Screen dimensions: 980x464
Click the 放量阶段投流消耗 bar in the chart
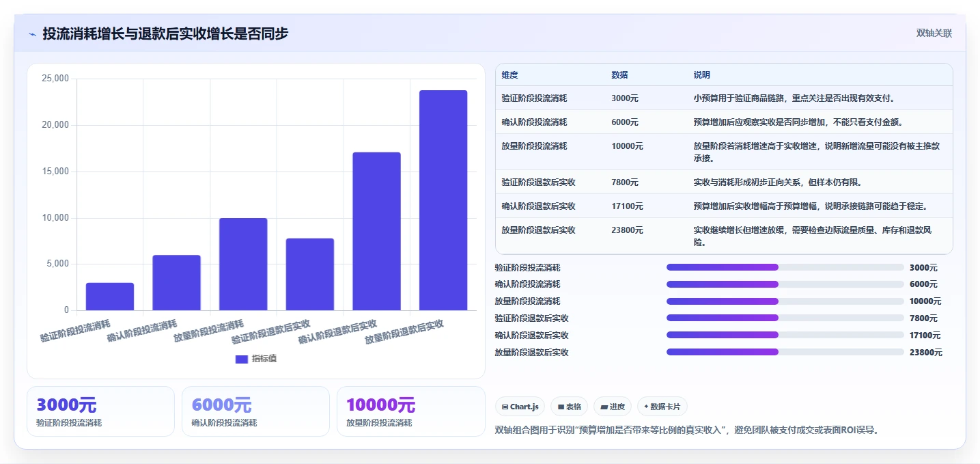pos(243,264)
